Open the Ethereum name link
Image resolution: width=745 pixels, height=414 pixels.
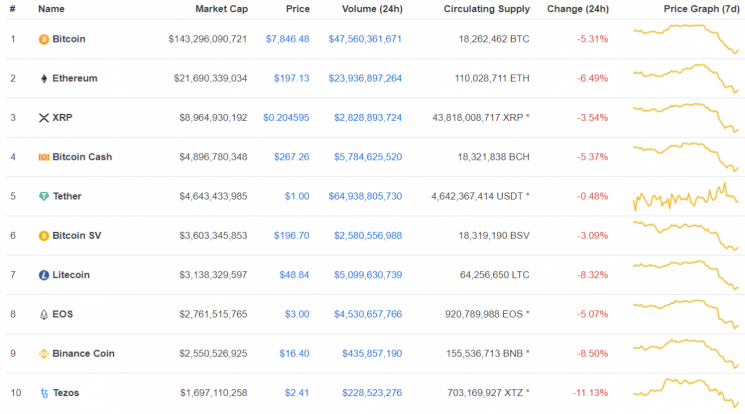pos(75,78)
